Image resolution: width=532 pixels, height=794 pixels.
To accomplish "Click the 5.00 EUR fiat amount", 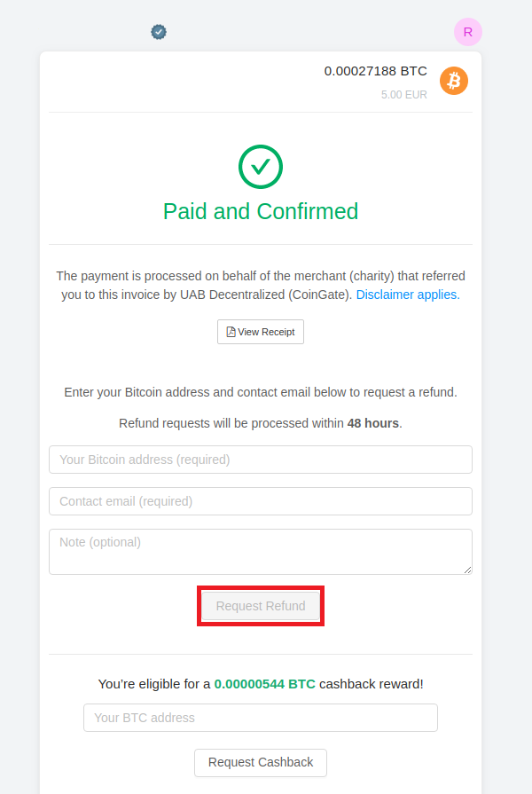I will pos(404,95).
